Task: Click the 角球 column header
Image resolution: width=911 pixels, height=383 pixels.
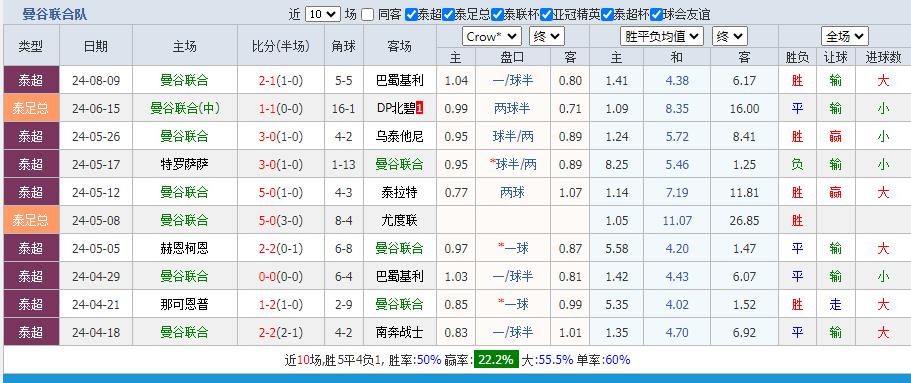Action: (344, 46)
